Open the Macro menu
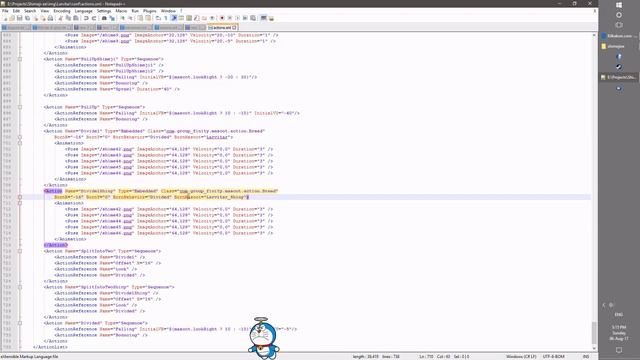Screen dimensions: 640x360 121,11
